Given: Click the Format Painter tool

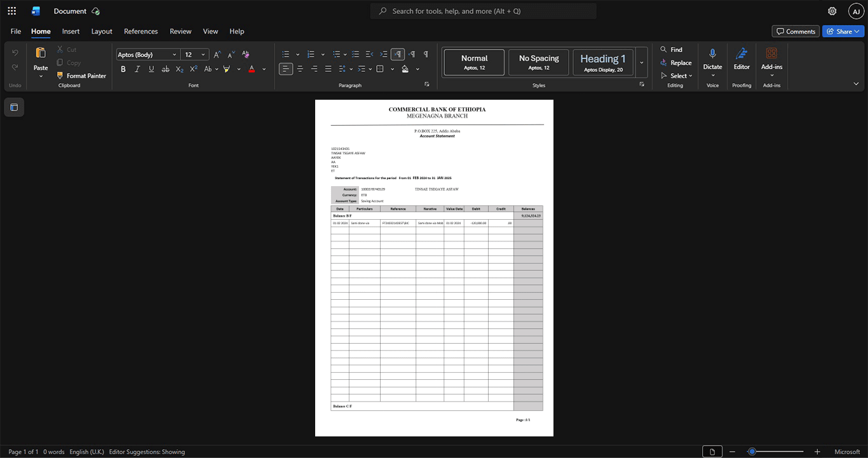Looking at the screenshot, I should (81, 76).
